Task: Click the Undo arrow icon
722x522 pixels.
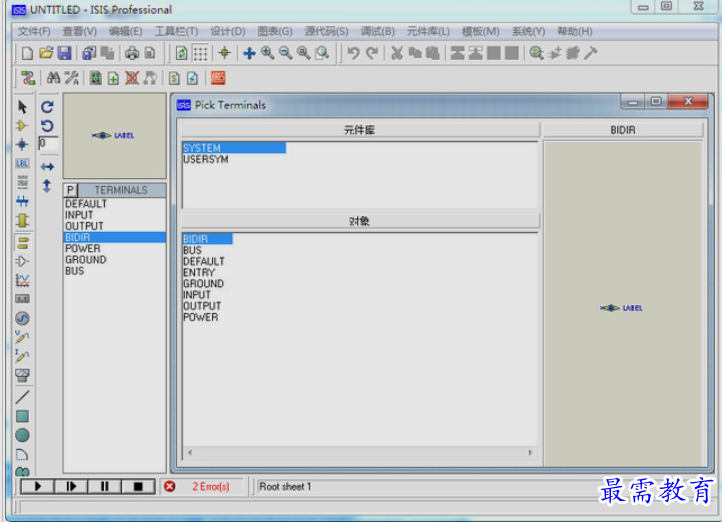Action: [x=353, y=53]
